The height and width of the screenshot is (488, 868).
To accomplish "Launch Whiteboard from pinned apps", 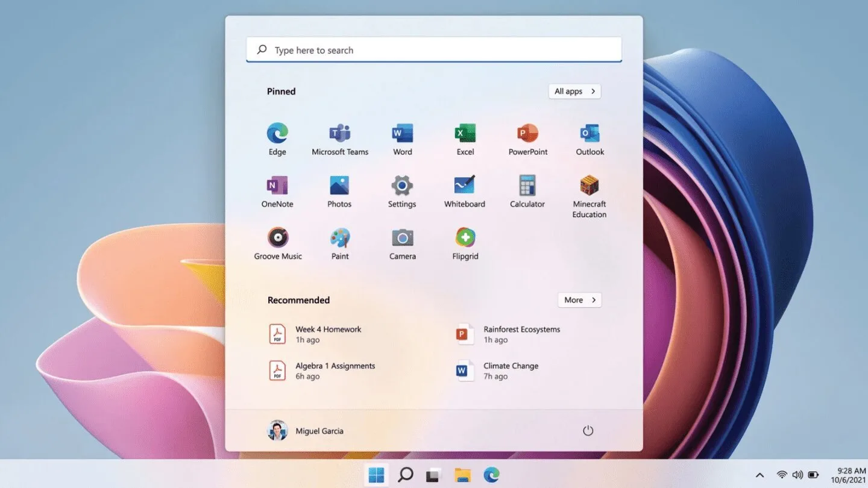I will (x=465, y=192).
